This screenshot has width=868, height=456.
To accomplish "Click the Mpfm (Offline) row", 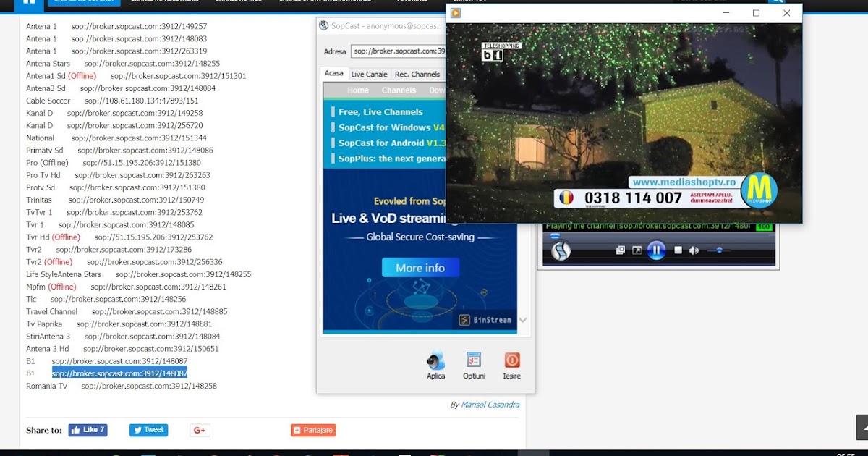I will pos(127,287).
